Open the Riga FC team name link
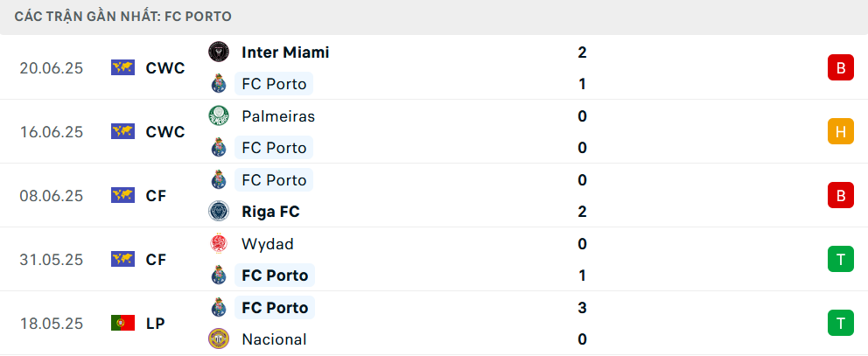Screen dimensions: 868x356 point(270,212)
